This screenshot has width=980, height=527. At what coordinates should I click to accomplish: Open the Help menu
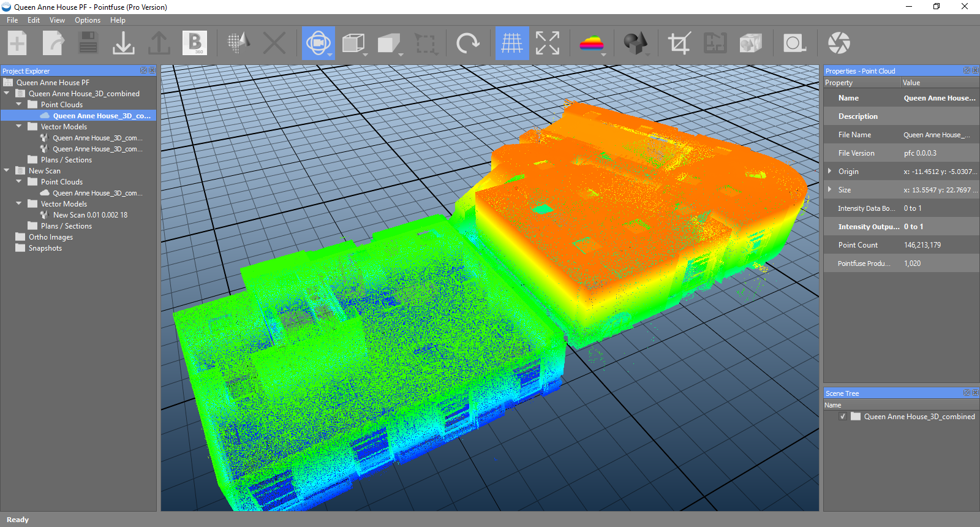pos(118,20)
